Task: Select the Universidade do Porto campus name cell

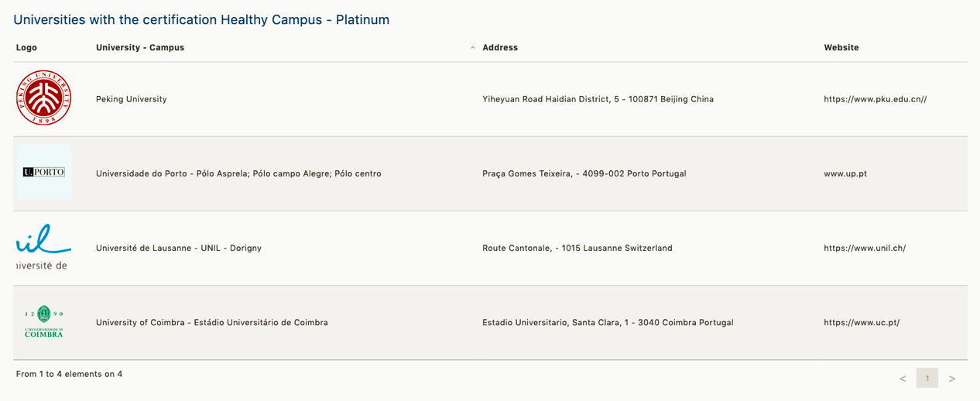Action: tap(238, 173)
